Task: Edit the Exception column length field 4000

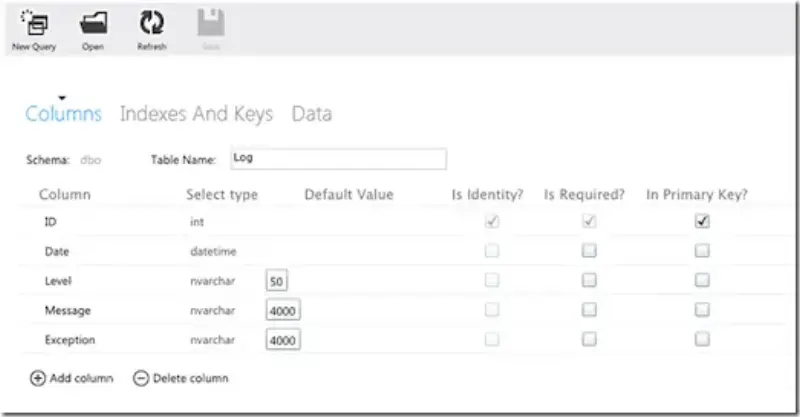Action: [x=283, y=341]
